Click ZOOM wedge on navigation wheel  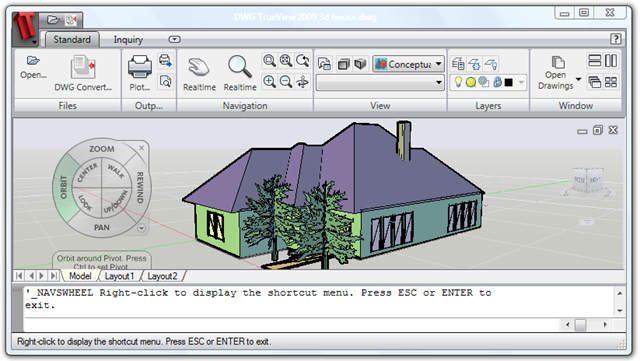pyautogui.click(x=102, y=149)
